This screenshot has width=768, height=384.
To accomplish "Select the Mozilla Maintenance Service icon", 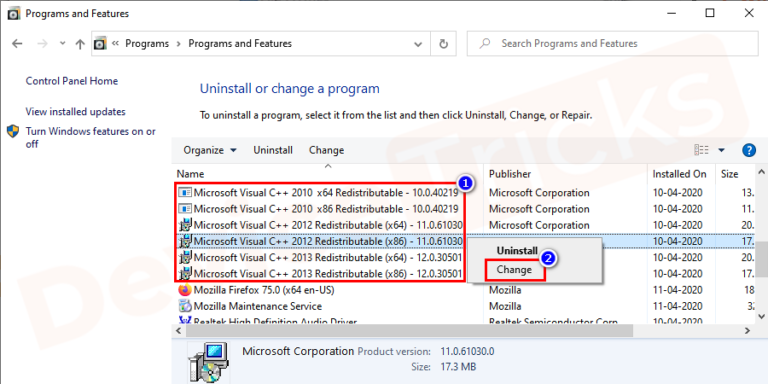I will point(185,306).
